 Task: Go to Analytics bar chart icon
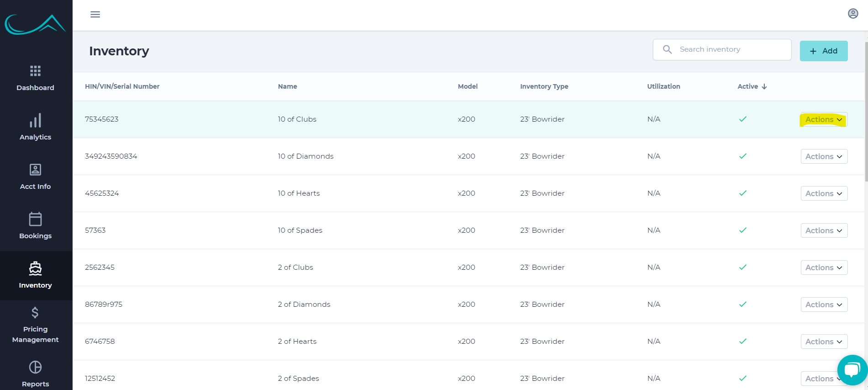click(x=35, y=121)
